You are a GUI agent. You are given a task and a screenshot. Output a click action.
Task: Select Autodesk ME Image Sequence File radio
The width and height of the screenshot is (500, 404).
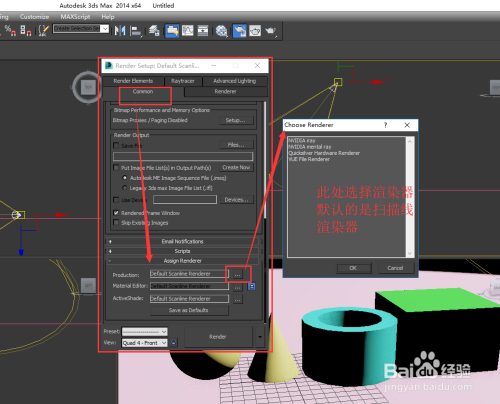(x=125, y=178)
